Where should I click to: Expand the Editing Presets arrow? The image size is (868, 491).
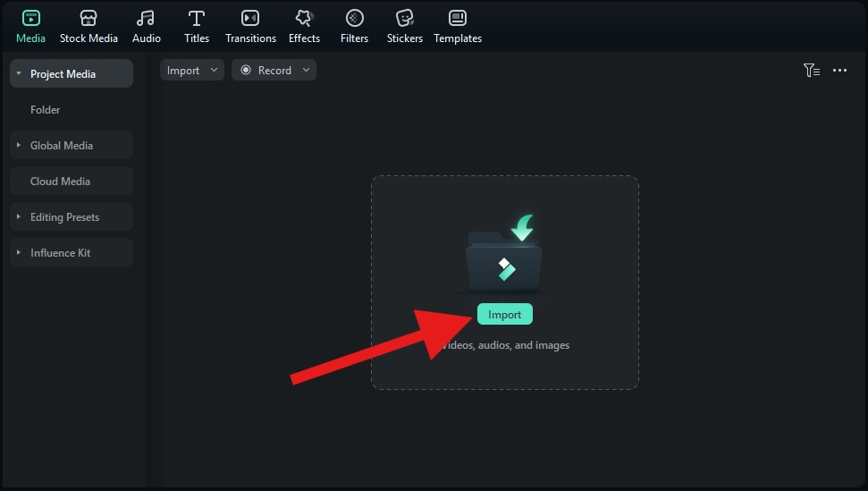click(x=19, y=216)
